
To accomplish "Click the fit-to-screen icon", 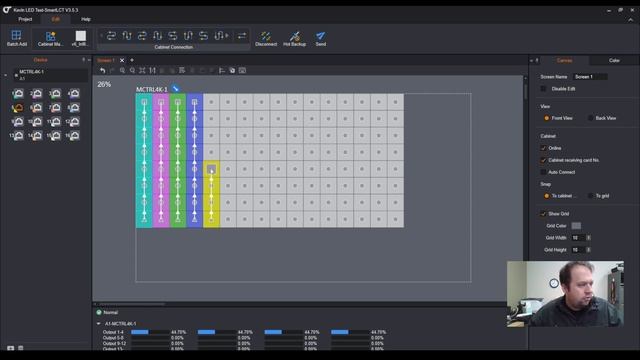I will point(142,71).
